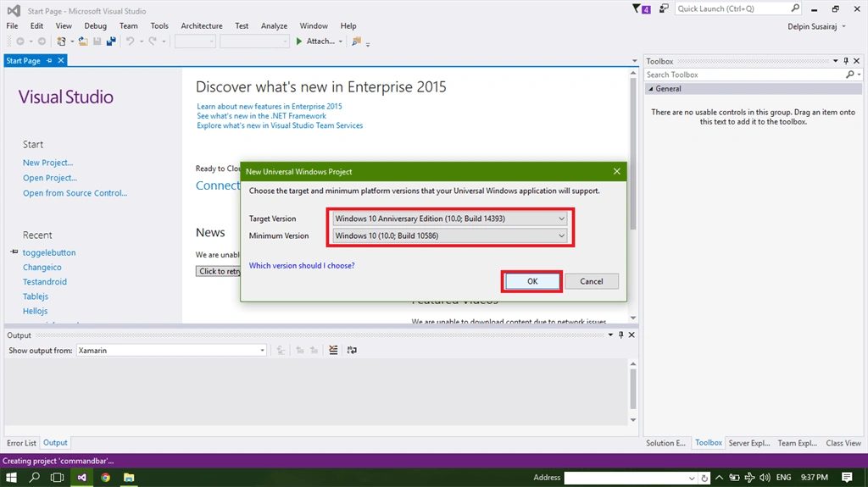Click the Find in Files toolbar icon
The width and height of the screenshot is (868, 487).
tap(357, 42)
